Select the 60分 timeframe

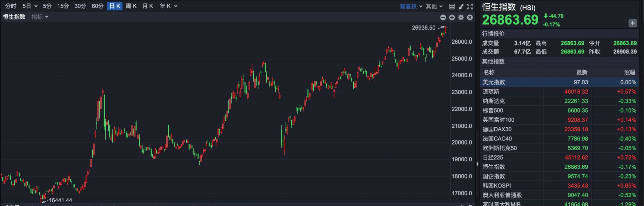(97, 6)
